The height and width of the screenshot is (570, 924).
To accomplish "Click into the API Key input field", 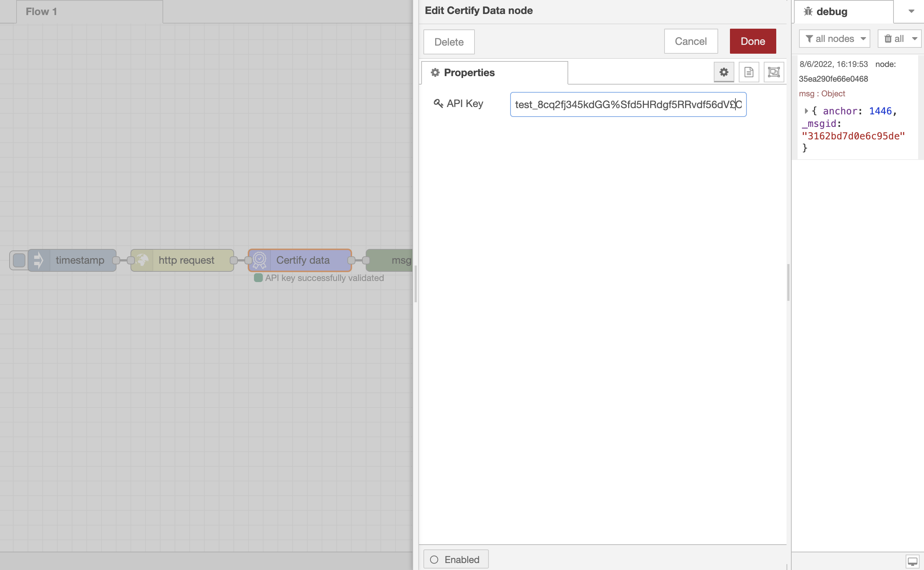I will (x=627, y=104).
